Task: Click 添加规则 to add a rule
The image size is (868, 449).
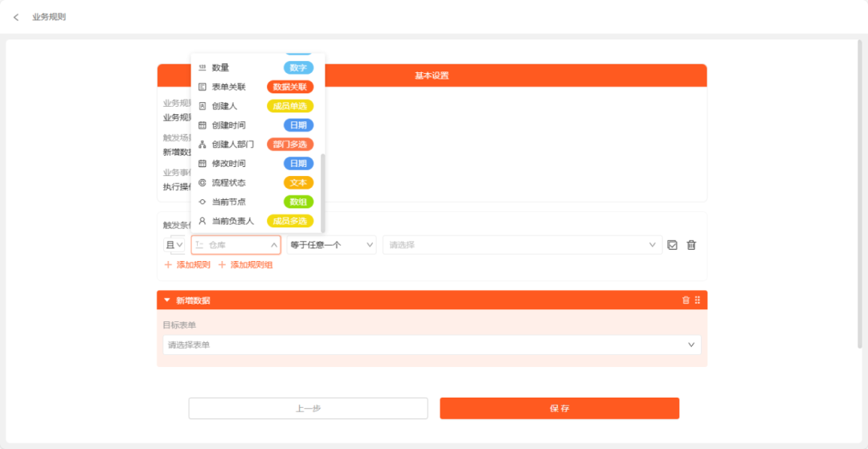Action: point(187,265)
